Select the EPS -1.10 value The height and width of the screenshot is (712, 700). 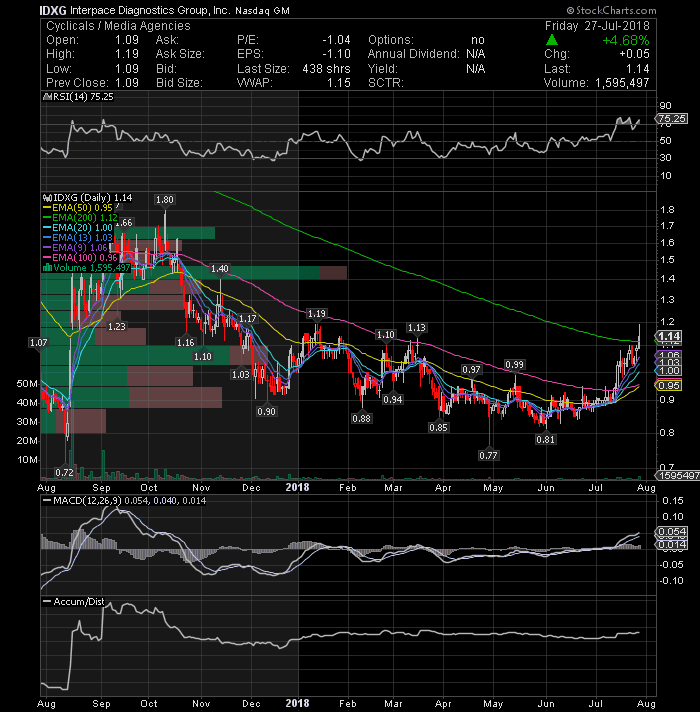[x=336, y=54]
